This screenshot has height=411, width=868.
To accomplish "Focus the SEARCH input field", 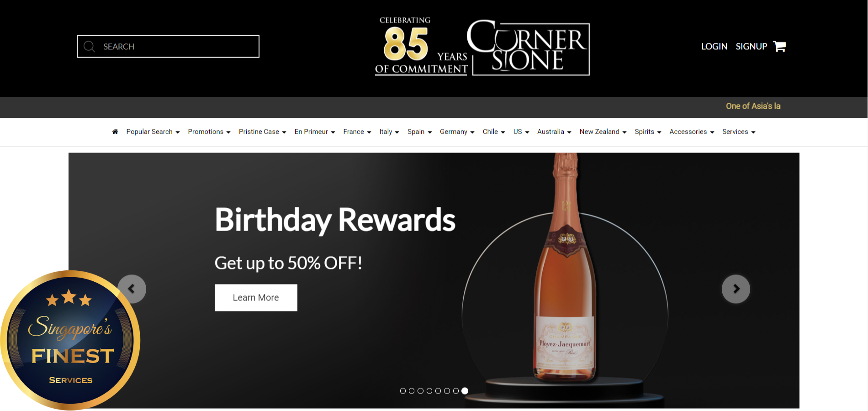I will click(168, 47).
